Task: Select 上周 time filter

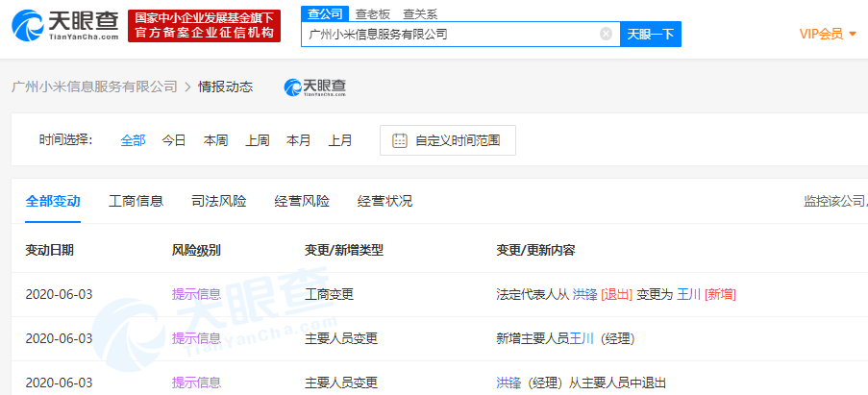Action: pyautogui.click(x=258, y=140)
